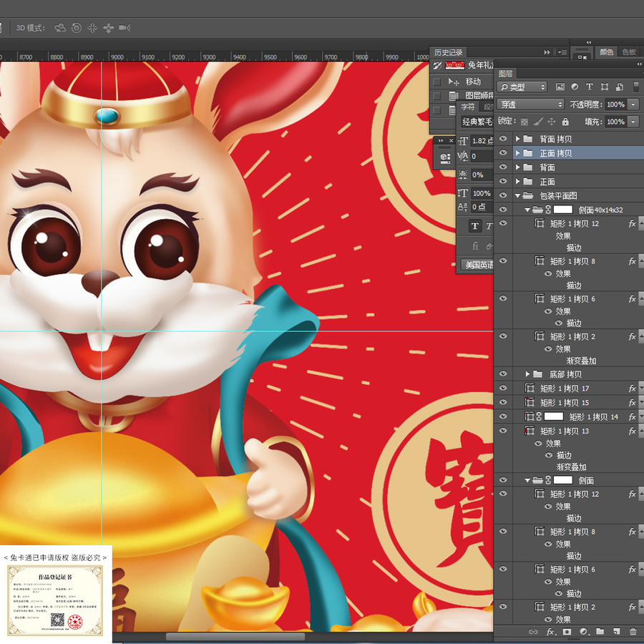Open the layer filter 类型 dropdown
This screenshot has height=644, width=644.
click(x=522, y=87)
